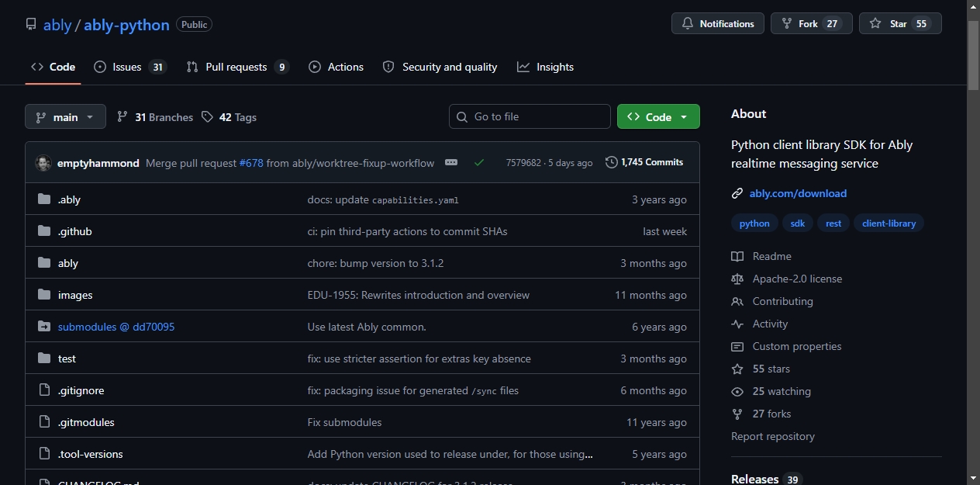This screenshot has height=485, width=980.
Task: Click commit hash 7579682
Action: pos(523,163)
